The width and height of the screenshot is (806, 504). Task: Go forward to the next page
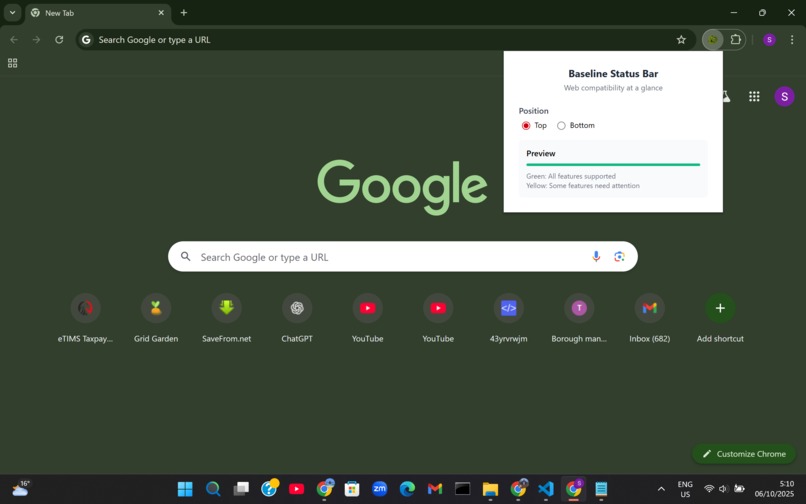pyautogui.click(x=36, y=40)
